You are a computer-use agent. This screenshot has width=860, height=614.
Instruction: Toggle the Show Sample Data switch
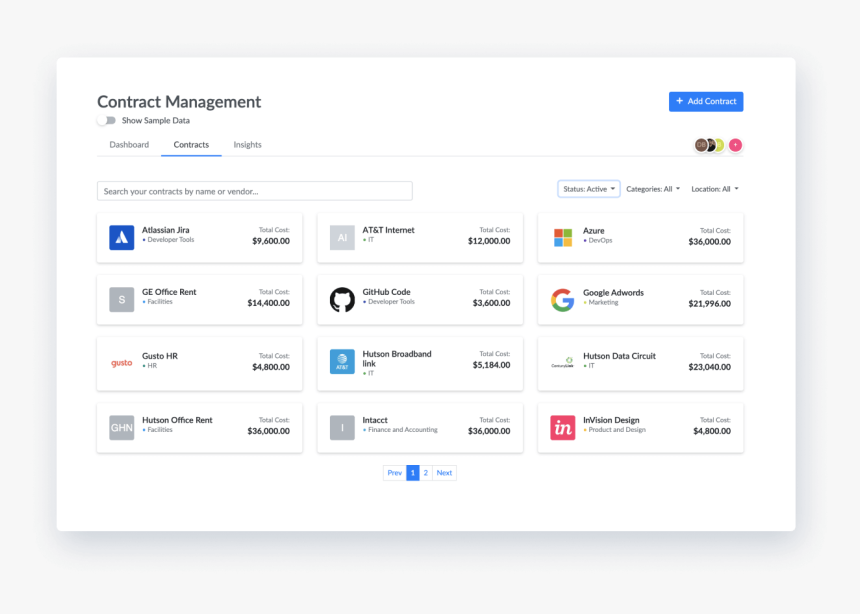[106, 120]
